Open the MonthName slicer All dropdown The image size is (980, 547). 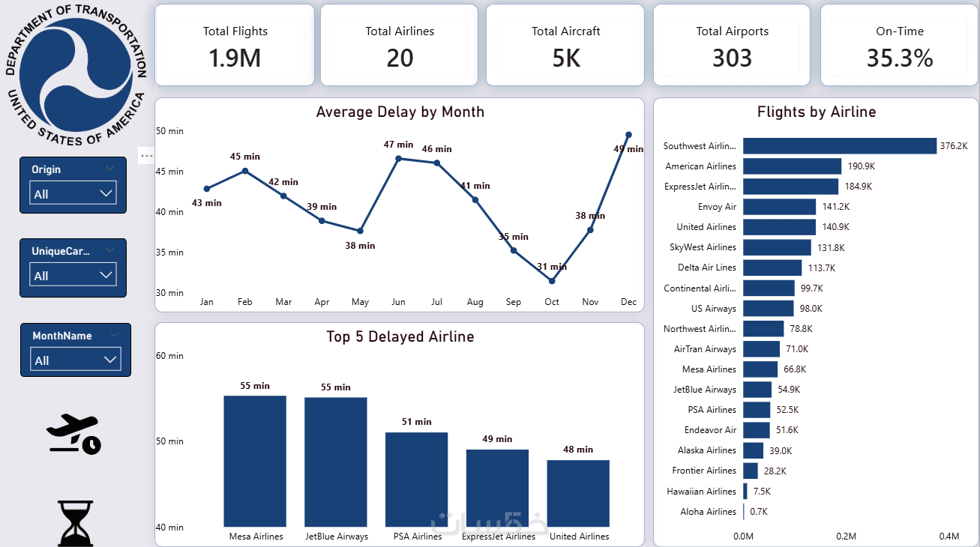coord(75,360)
